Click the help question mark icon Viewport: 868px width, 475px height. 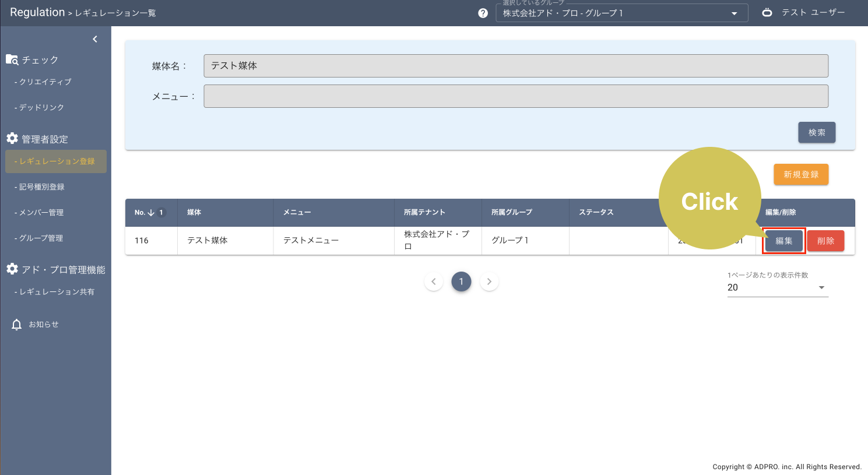click(483, 12)
